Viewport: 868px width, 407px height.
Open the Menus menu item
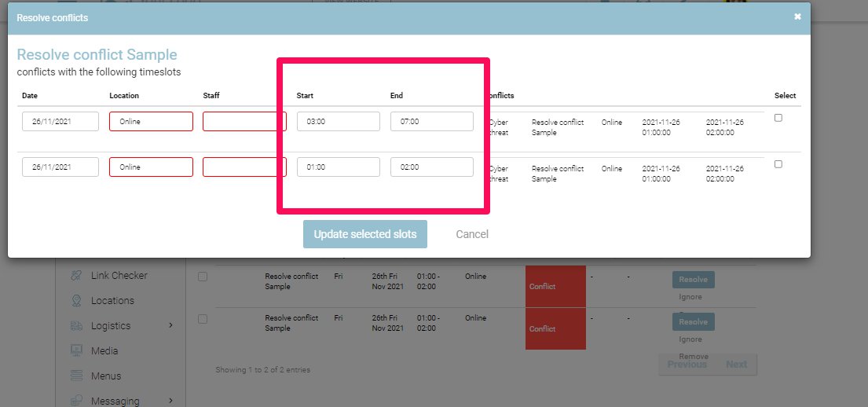(x=106, y=376)
